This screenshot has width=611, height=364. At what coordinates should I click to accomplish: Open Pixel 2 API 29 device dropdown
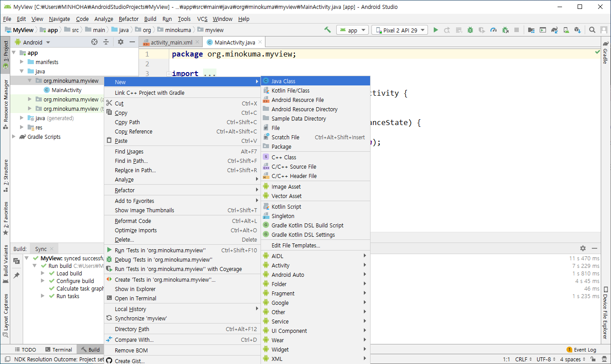click(x=399, y=30)
